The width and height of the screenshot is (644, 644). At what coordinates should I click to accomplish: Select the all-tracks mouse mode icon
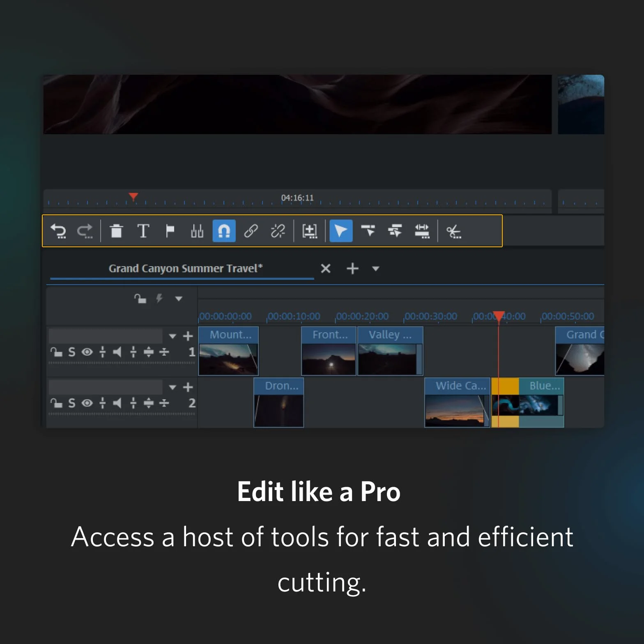pyautogui.click(x=395, y=231)
